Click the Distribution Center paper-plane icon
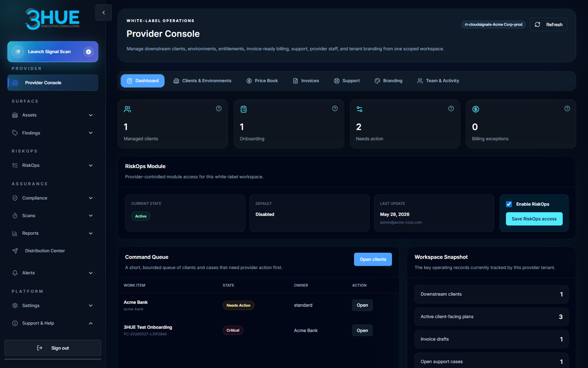The image size is (588, 368). 15,251
